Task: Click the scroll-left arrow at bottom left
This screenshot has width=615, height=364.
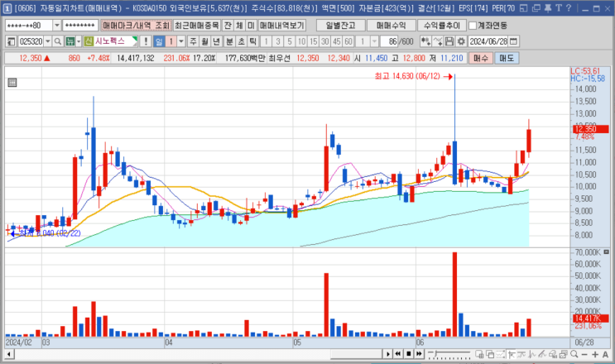Action: (x=9, y=354)
